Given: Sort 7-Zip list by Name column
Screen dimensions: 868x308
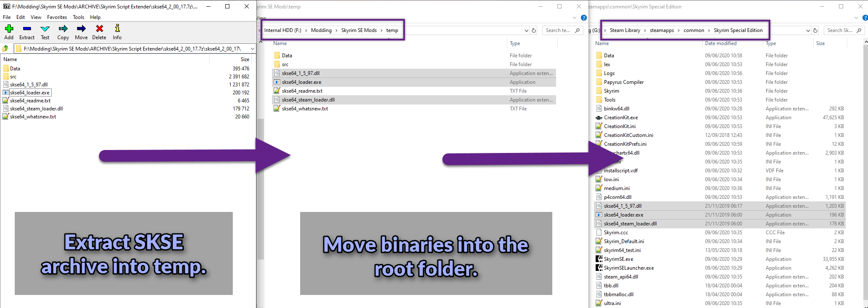Looking at the screenshot, I should pos(10,59).
